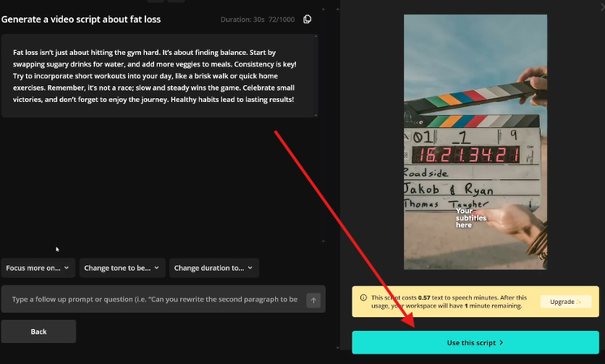
Task: Click the 'Use this script' button
Action: pos(475,342)
